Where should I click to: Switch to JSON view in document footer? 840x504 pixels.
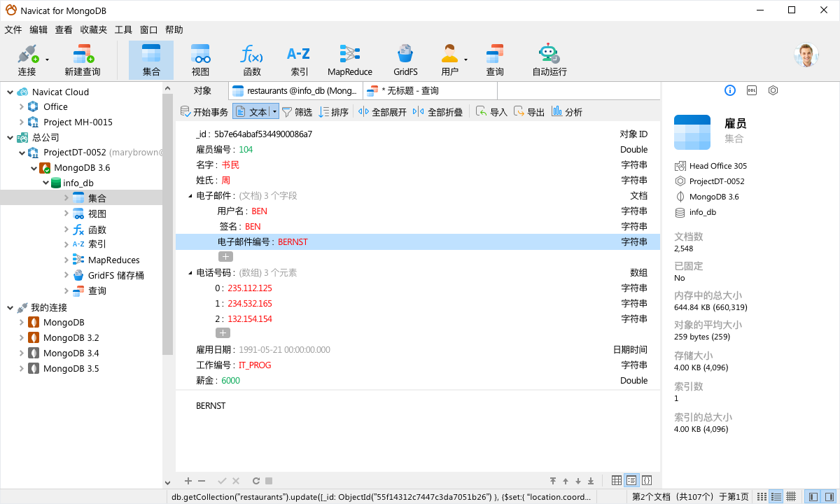point(647,480)
